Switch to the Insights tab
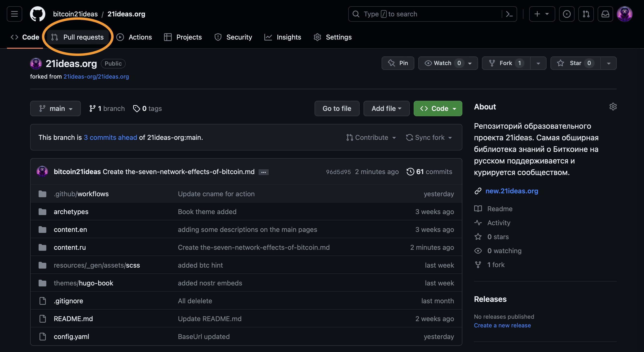The width and height of the screenshot is (644, 352). coord(283,37)
